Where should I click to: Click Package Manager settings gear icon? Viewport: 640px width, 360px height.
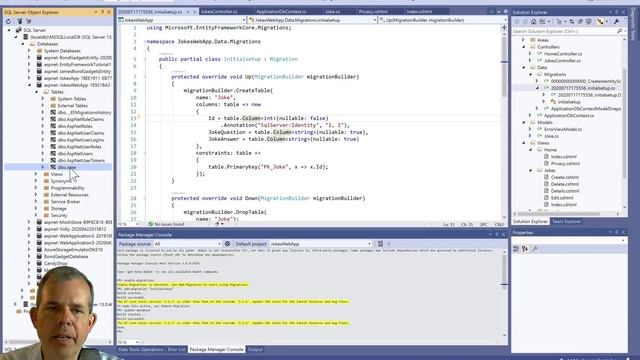[x=227, y=244]
